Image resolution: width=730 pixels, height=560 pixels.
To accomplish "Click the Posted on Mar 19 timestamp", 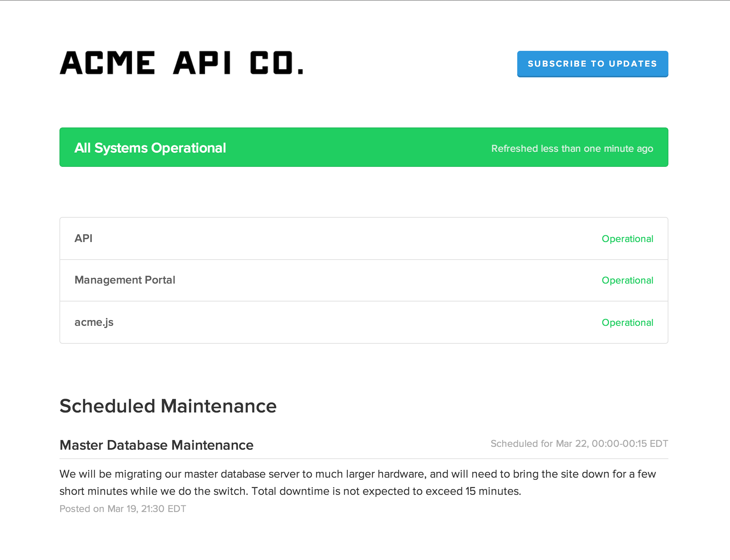I will pyautogui.click(x=123, y=509).
